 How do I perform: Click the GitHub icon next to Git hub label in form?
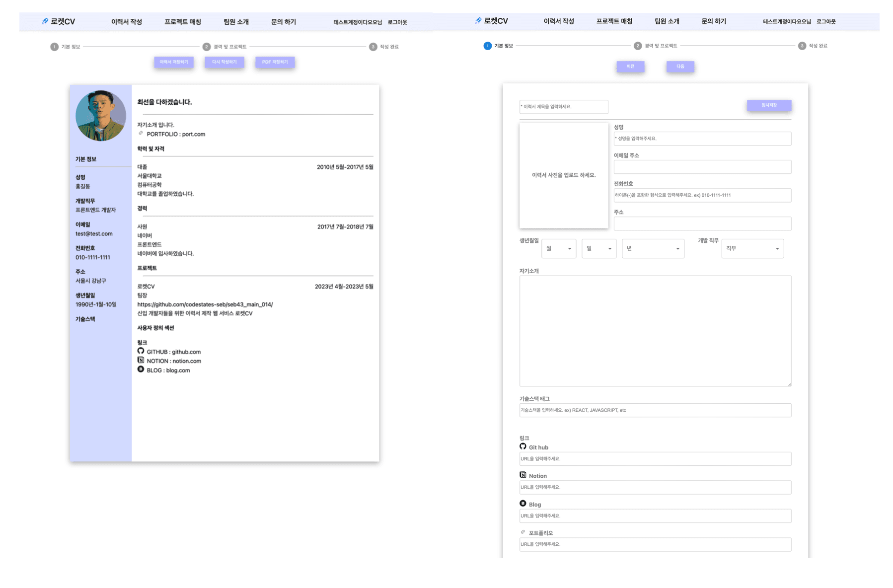tap(522, 446)
